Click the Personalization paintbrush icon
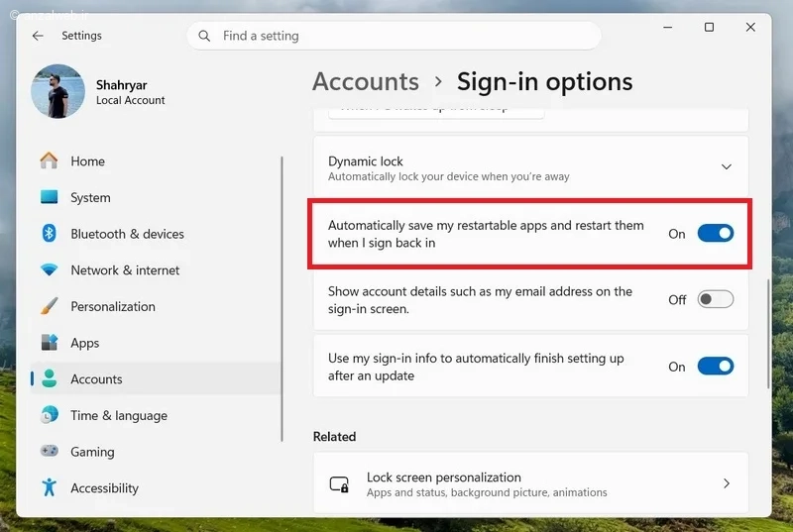 tap(49, 306)
